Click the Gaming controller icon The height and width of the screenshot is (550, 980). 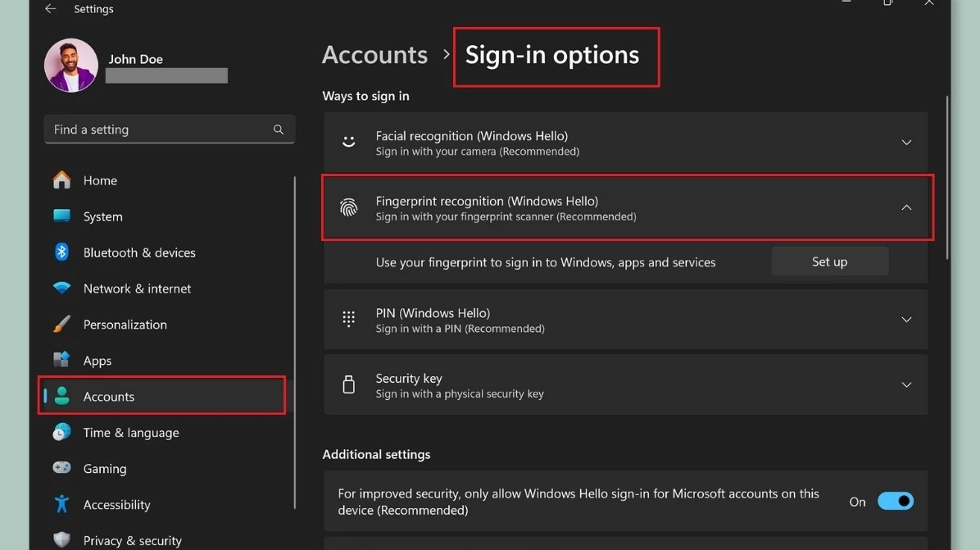[61, 469]
